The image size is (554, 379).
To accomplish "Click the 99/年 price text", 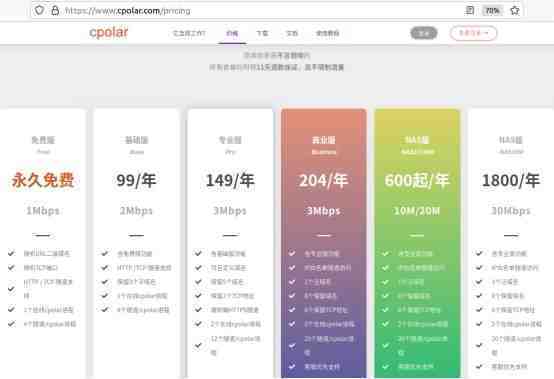I will (136, 180).
